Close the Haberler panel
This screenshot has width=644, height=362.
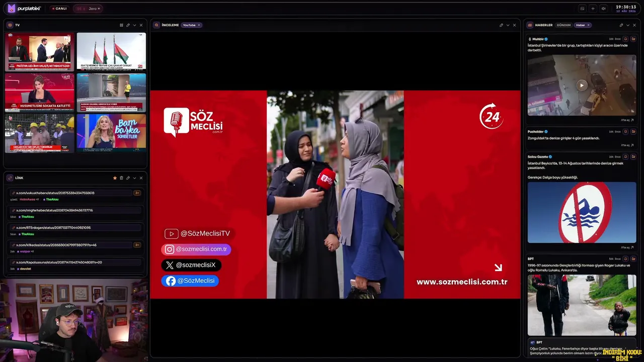coord(634,25)
